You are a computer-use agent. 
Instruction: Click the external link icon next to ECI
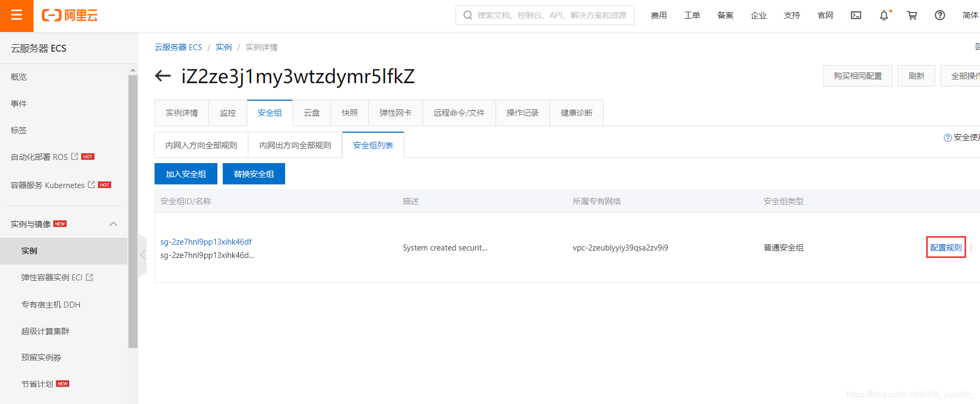coord(89,277)
